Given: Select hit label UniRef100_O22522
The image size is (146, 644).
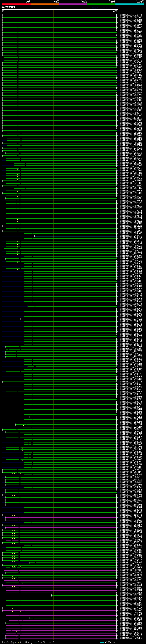Looking at the screenshot, I should (x=131, y=88).
